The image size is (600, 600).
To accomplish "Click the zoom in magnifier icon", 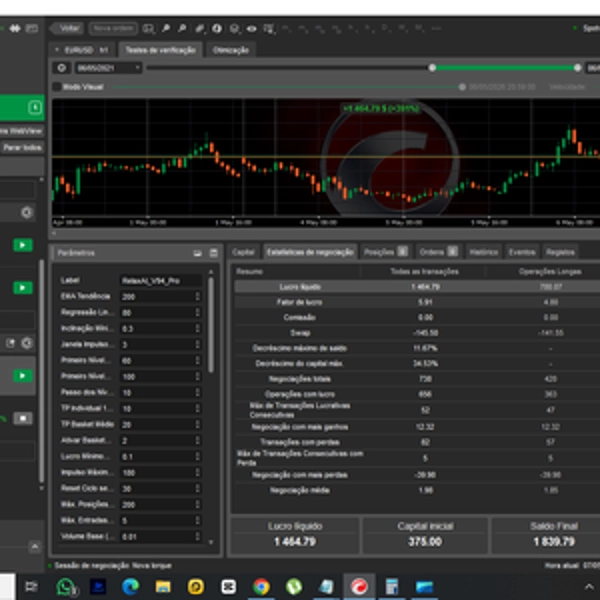I will (x=166, y=28).
